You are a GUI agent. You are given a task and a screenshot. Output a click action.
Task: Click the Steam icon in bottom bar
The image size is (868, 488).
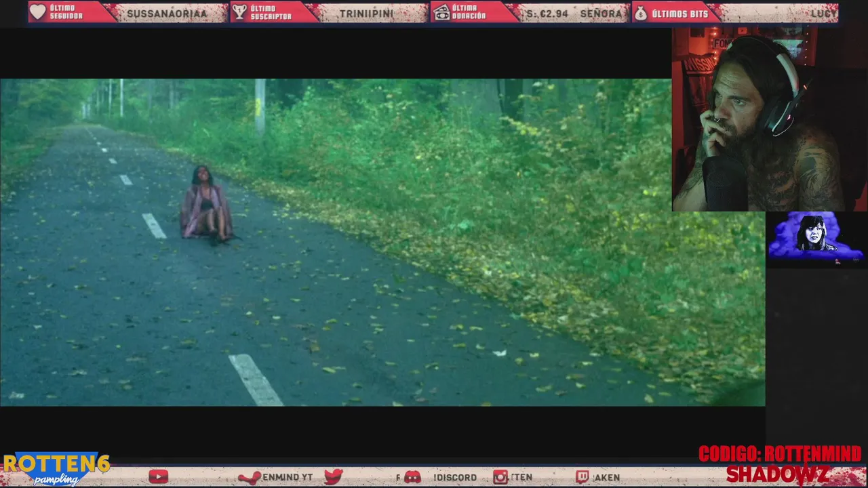(x=250, y=478)
